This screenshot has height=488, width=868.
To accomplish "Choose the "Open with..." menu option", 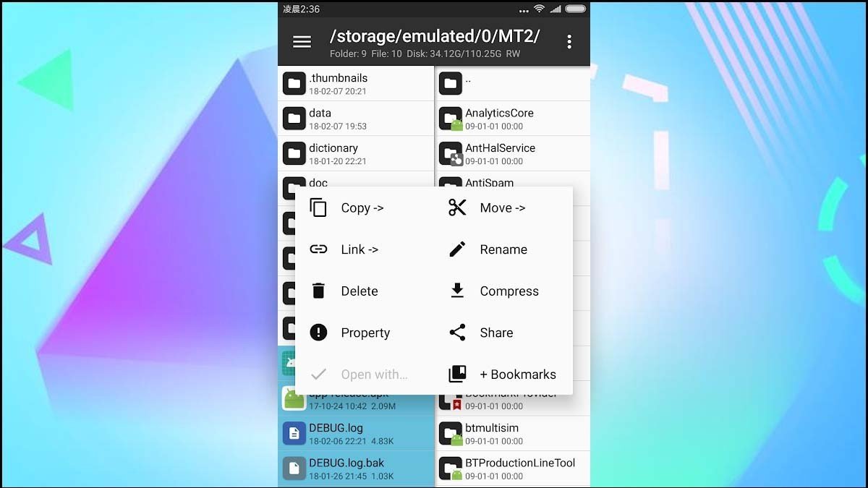I will [373, 374].
